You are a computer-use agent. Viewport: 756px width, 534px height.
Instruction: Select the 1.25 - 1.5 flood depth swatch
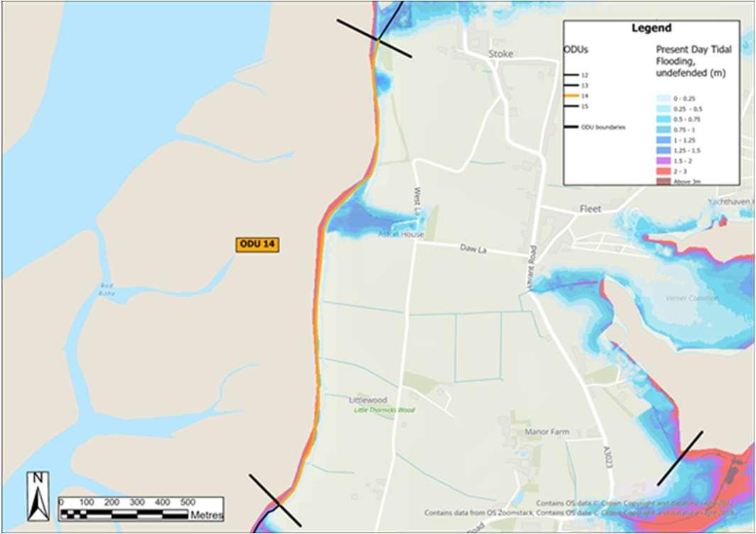[x=663, y=151]
